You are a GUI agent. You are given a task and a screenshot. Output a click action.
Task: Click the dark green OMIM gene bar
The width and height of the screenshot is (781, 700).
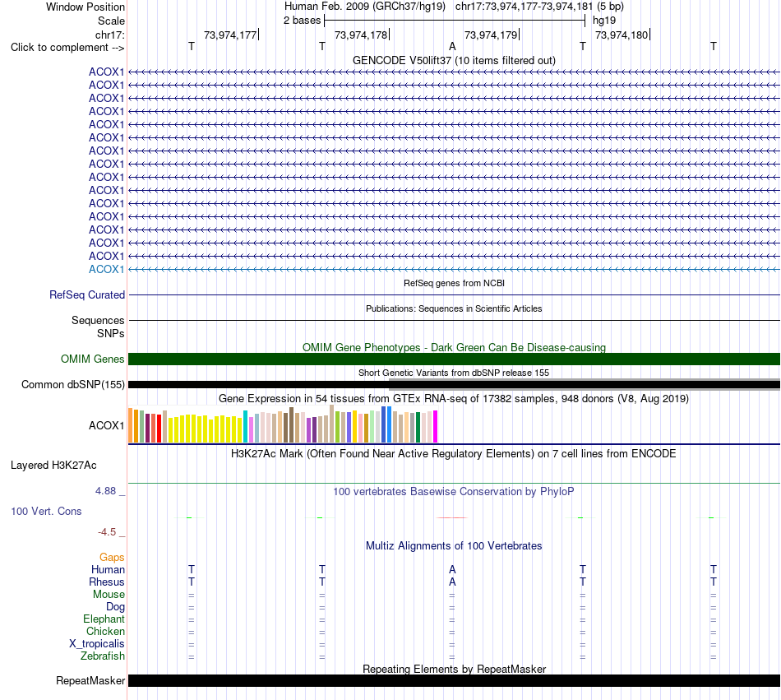[454, 359]
